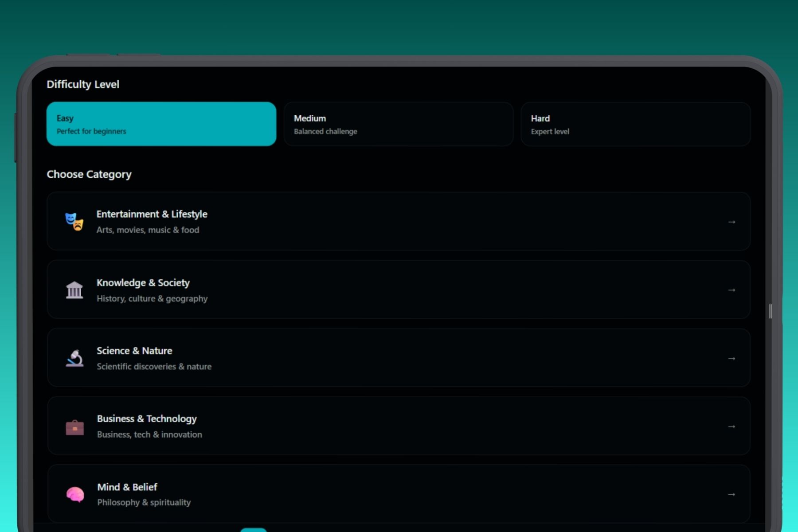Click the Business & Technology row arrow
Screen dimensions: 798x532
pos(731,426)
